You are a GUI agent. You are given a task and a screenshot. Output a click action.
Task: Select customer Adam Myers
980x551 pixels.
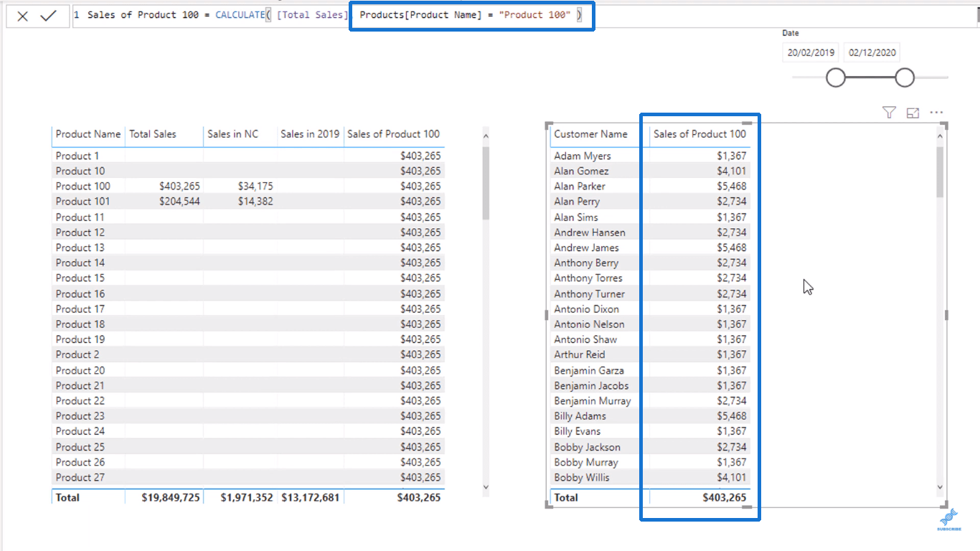tap(583, 156)
